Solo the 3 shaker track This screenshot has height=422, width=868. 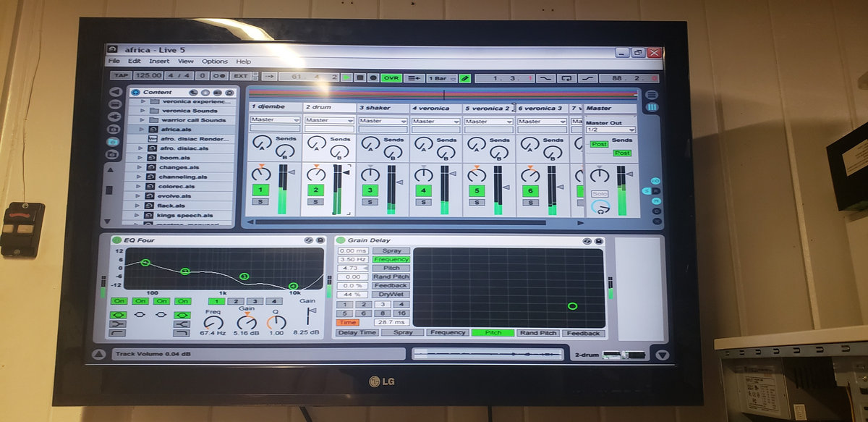coord(370,201)
